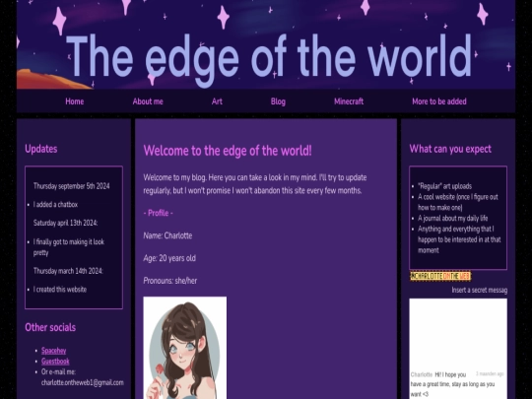The image size is (532, 399).
Task: Go to the About me page
Action: coord(148,101)
